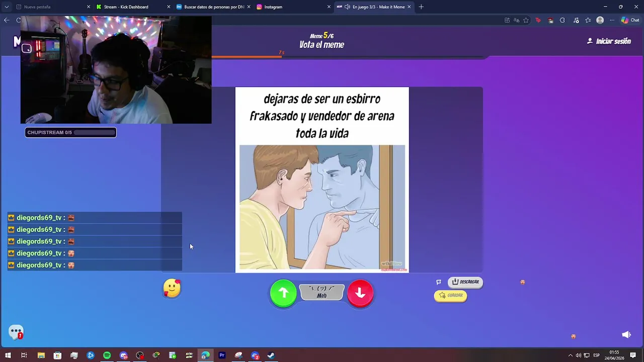Switch to Microsoft Edge in taskbar
Image resolution: width=644 pixels, height=362 pixels.
tap(205, 355)
